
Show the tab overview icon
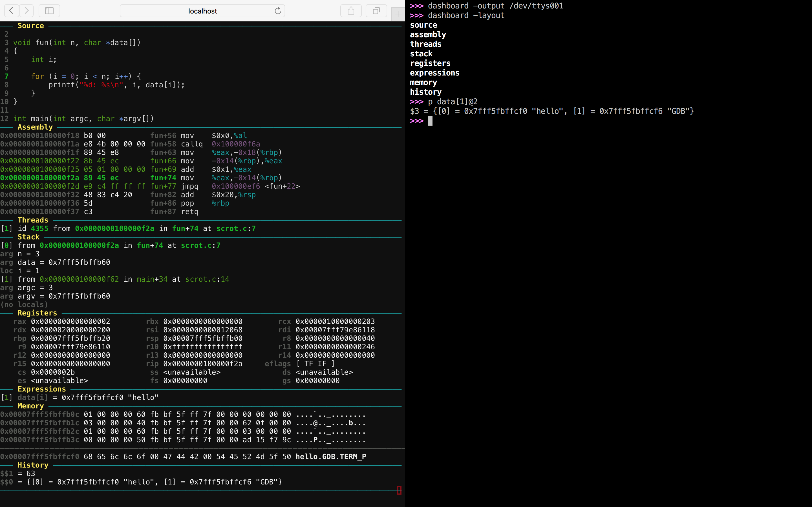point(376,11)
